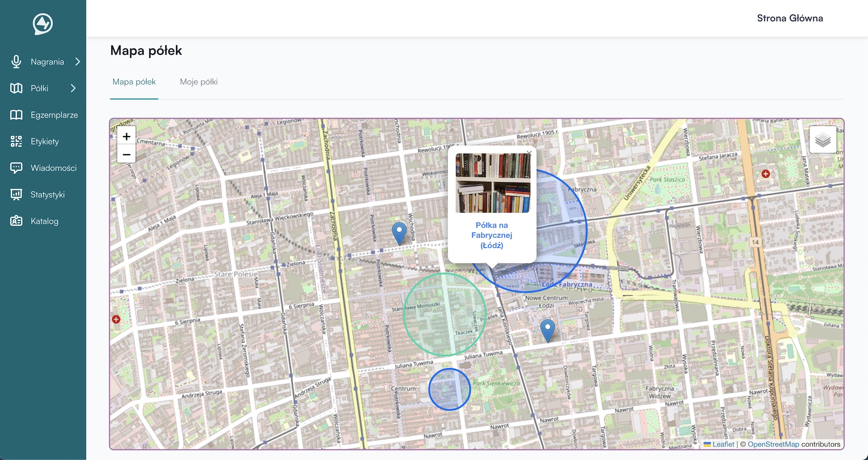
Task: Expand the Półki submenu chevron
Action: click(73, 88)
